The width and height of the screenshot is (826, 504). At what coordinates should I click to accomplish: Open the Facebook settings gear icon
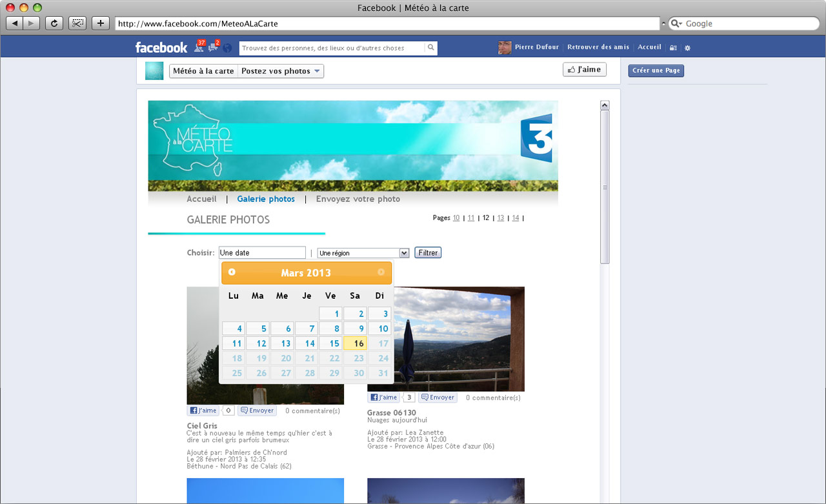[687, 48]
